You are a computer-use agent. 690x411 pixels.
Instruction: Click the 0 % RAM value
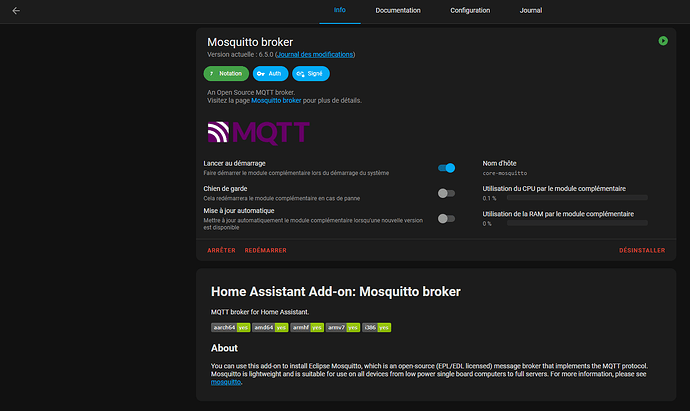pos(487,224)
